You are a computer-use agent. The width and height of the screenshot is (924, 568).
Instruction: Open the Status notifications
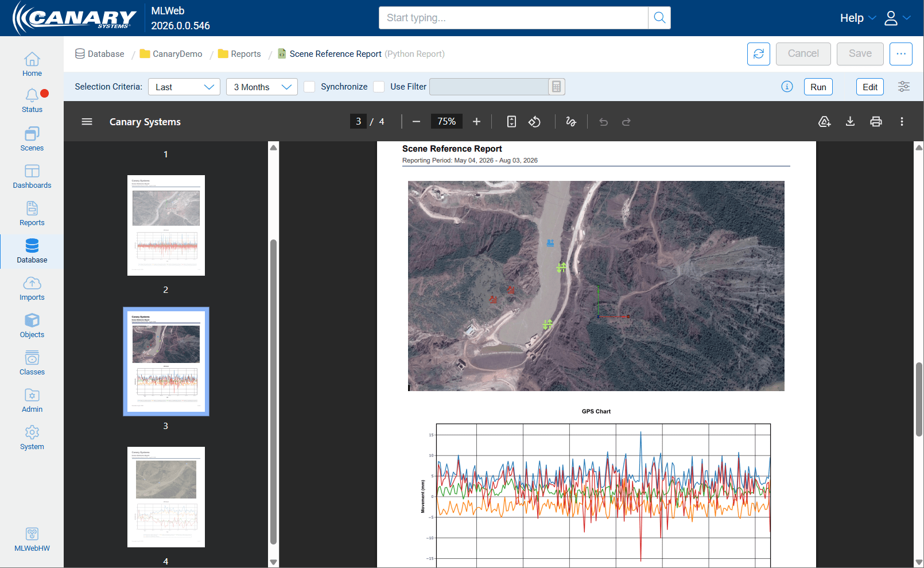32,101
